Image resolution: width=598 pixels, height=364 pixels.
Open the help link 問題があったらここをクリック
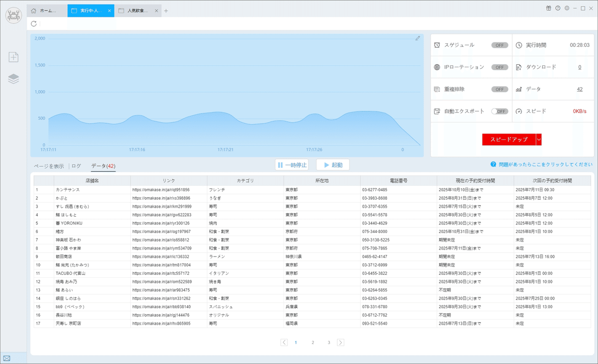(x=542, y=164)
